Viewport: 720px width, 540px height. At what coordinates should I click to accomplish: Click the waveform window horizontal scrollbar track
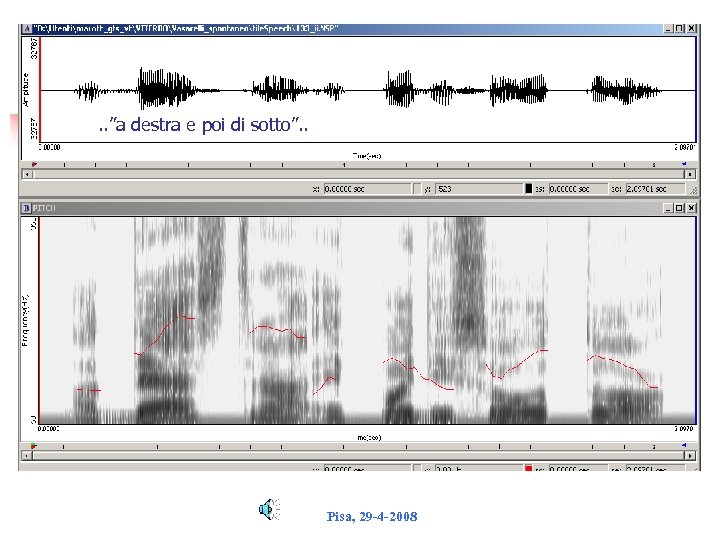coord(359,174)
